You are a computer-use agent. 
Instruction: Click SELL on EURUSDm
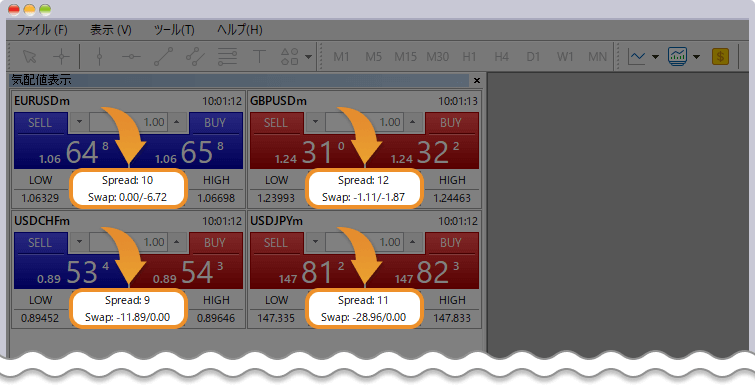[x=40, y=123]
